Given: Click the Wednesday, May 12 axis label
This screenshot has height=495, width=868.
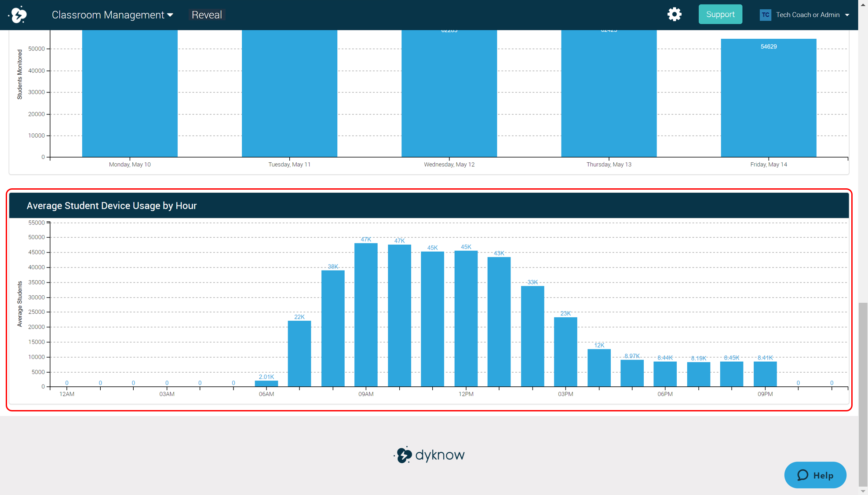Looking at the screenshot, I should tap(449, 165).
